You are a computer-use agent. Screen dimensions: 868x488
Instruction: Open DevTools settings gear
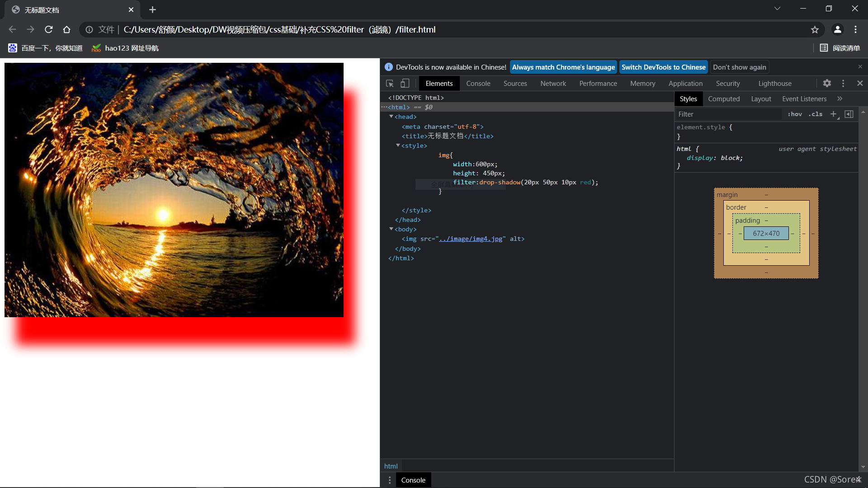pos(827,83)
